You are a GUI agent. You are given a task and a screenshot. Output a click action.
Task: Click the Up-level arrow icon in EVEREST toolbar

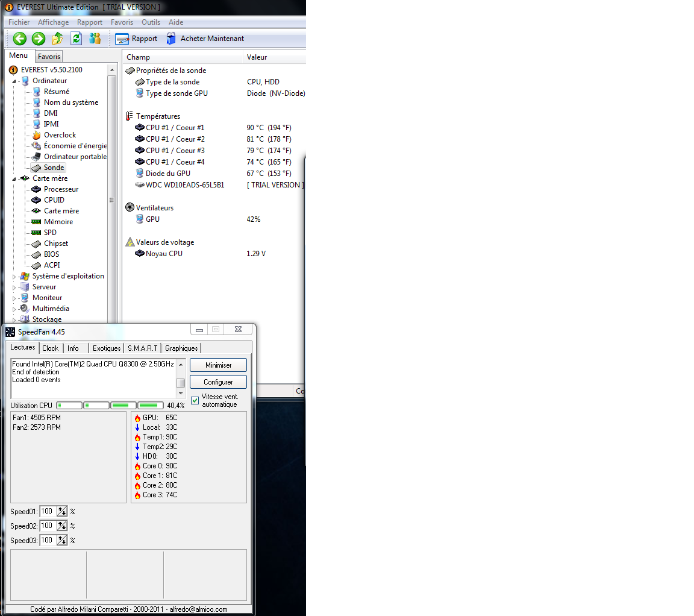coord(57,39)
